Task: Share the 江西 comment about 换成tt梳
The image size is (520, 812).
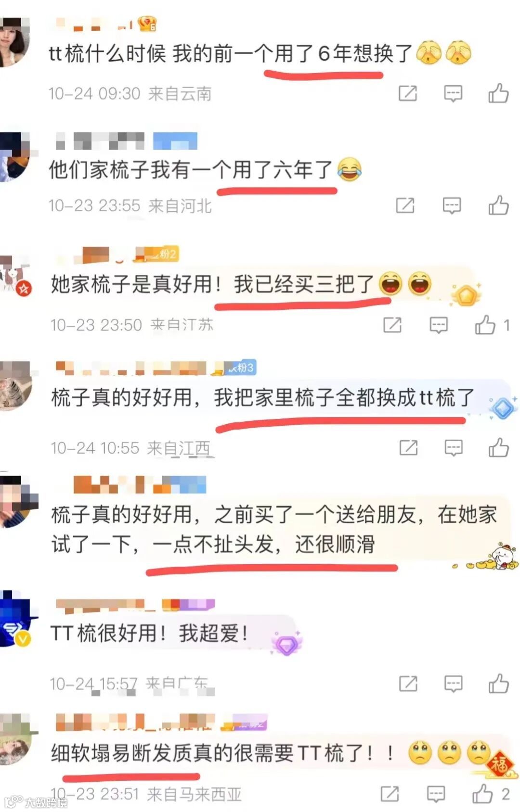Action: pyautogui.click(x=408, y=448)
